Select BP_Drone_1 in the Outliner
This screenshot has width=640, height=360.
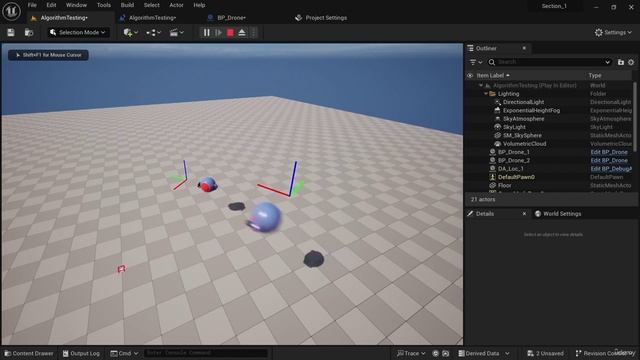pos(513,152)
